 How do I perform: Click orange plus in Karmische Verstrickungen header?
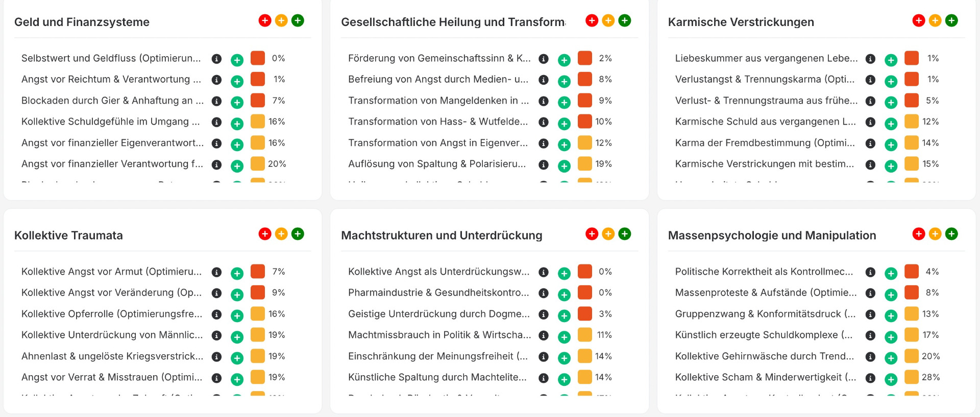[x=935, y=20]
